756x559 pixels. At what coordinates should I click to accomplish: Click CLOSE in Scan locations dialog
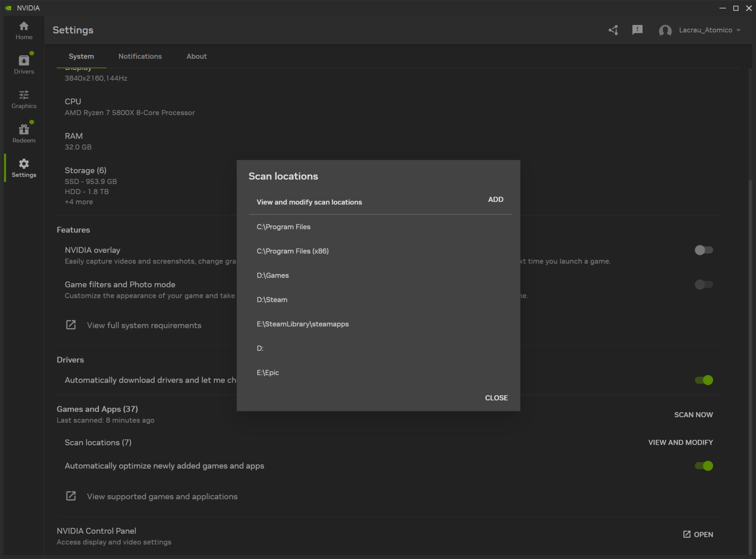coord(496,398)
